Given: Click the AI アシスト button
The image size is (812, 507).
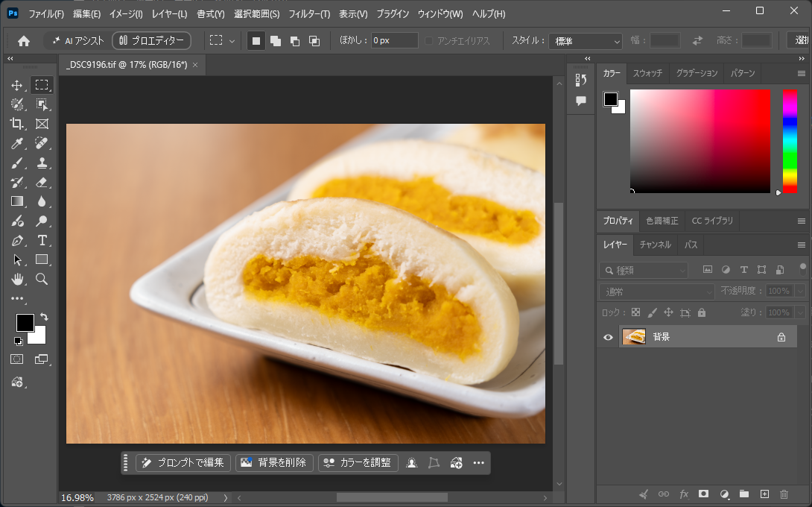Looking at the screenshot, I should (78, 40).
